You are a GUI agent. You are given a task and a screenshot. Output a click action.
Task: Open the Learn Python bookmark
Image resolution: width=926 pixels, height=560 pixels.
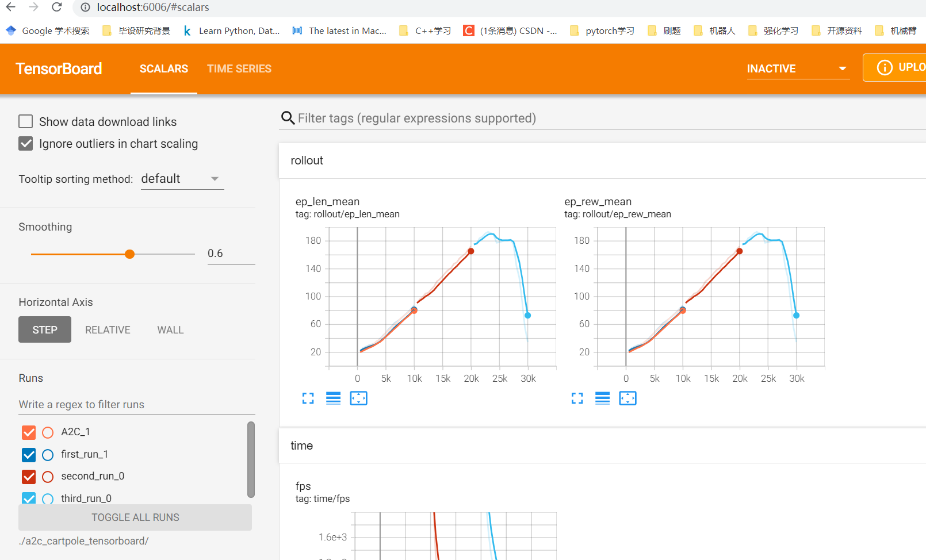(231, 30)
